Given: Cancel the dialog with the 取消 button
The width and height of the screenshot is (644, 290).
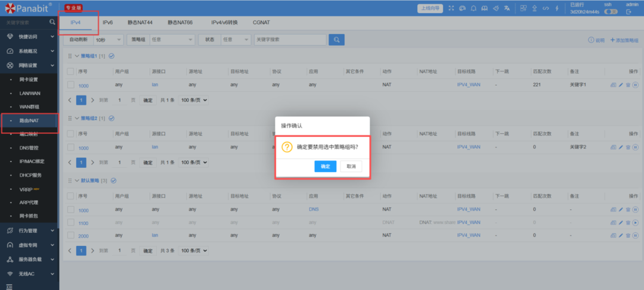Looking at the screenshot, I should point(351,166).
